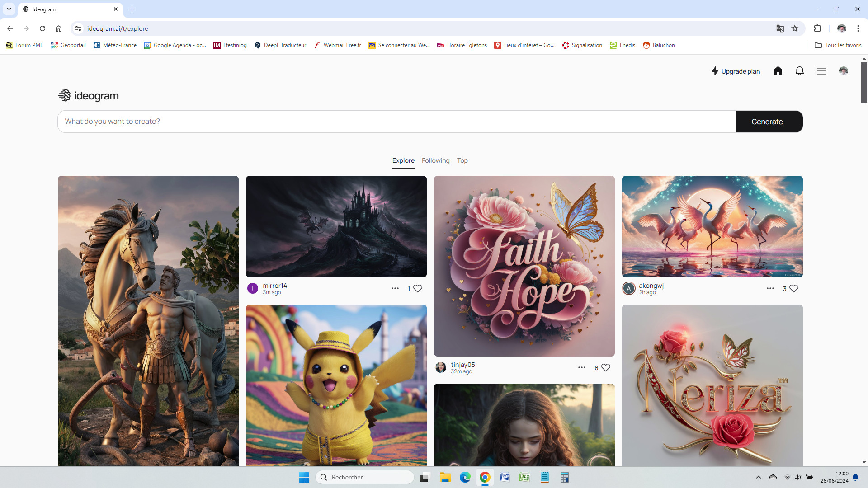The height and width of the screenshot is (488, 868).
Task: Open a new browser tab
Action: point(132,9)
